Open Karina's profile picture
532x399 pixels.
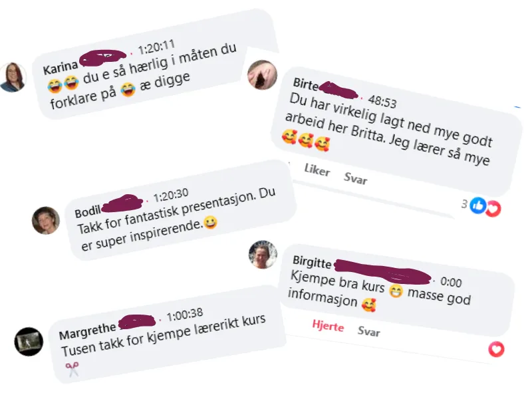[13, 77]
